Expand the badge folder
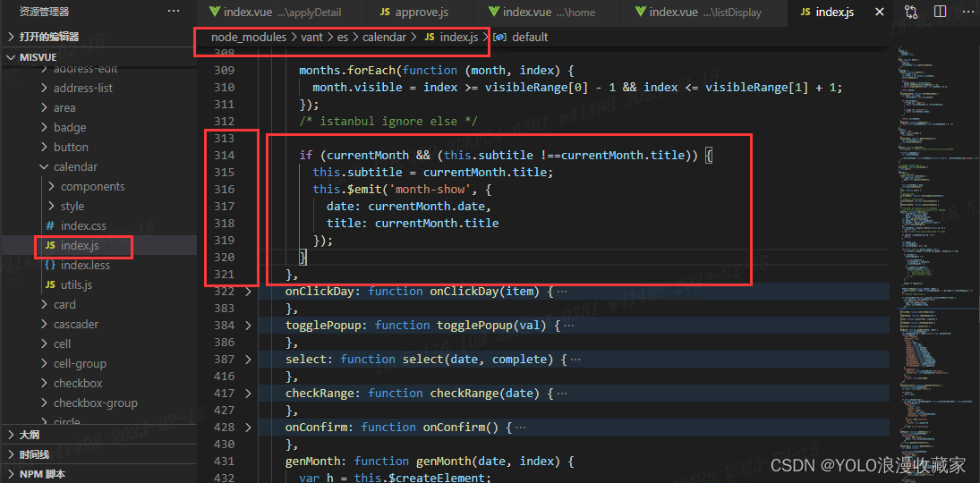 (70, 128)
